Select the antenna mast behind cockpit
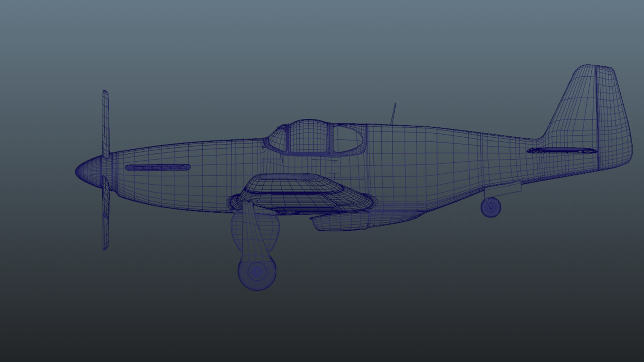Viewport: 644px width, 362px height. pyautogui.click(x=393, y=113)
